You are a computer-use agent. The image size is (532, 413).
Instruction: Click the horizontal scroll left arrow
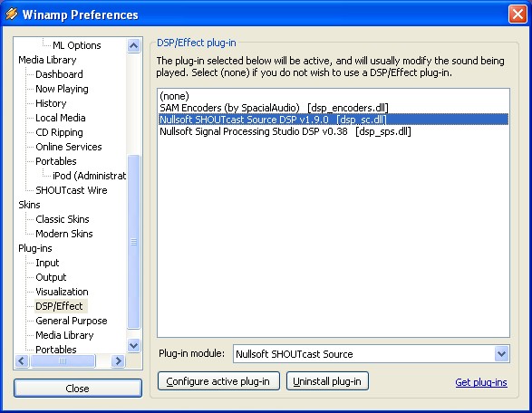(22, 360)
